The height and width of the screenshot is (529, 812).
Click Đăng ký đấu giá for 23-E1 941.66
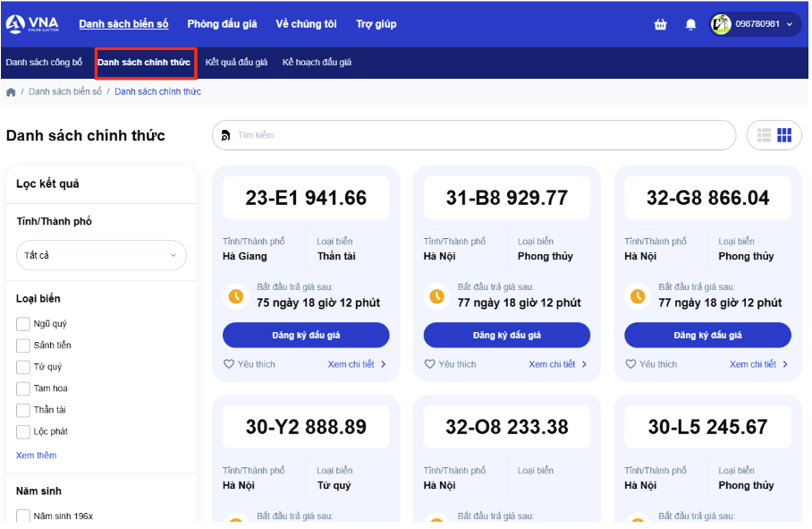click(x=306, y=336)
